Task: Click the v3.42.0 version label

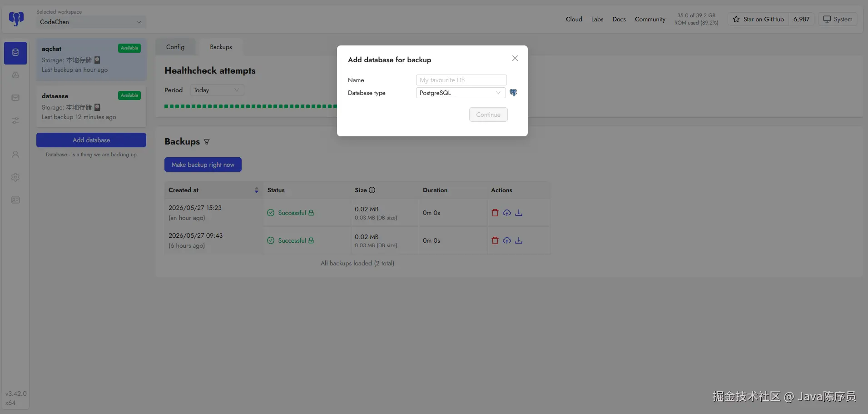Action: (x=16, y=394)
